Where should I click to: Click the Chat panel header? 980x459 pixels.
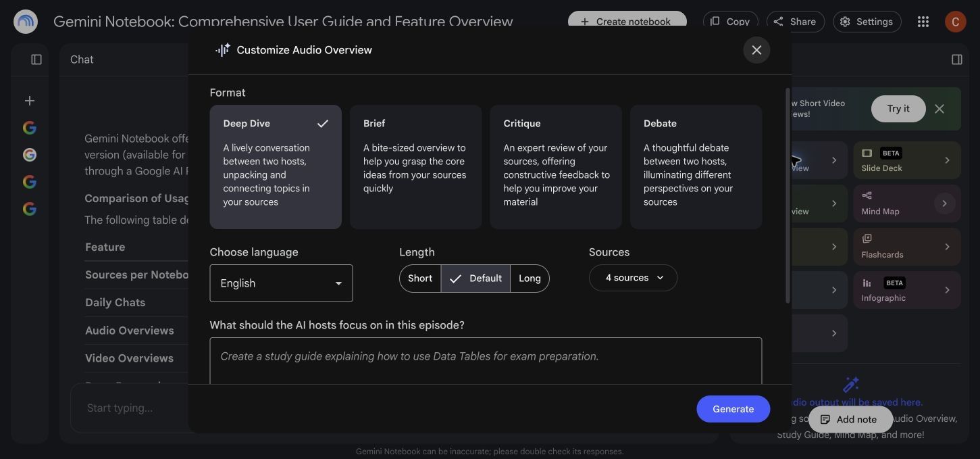point(82,59)
